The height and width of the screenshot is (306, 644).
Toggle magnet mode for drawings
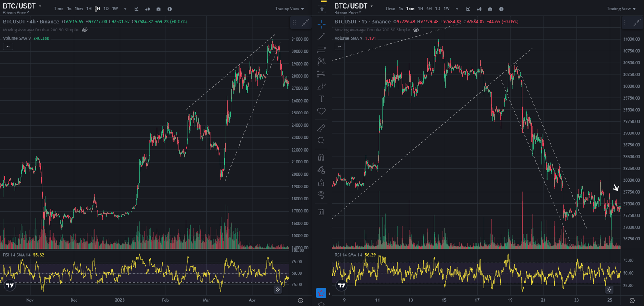pos(321,157)
